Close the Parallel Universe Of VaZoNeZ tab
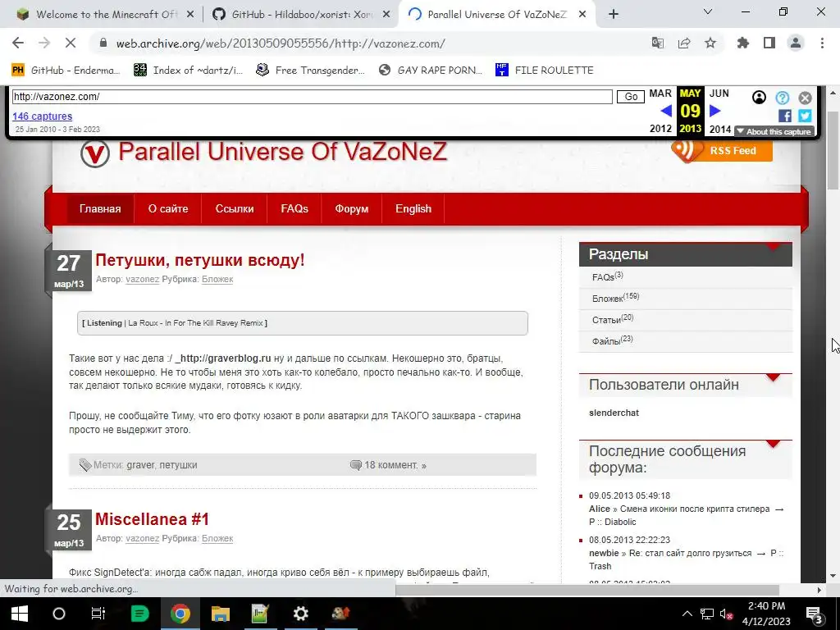The height and width of the screenshot is (630, 840). coord(584,15)
